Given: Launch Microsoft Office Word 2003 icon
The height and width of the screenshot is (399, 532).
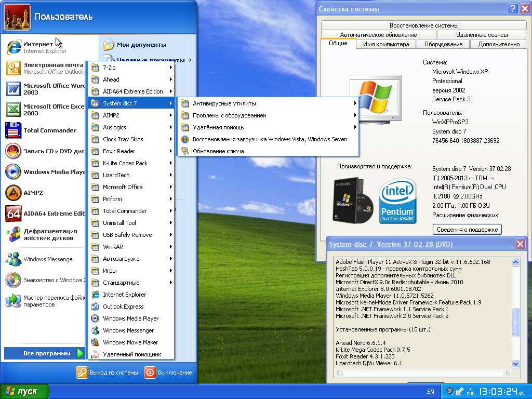Looking at the screenshot, I should (14, 89).
